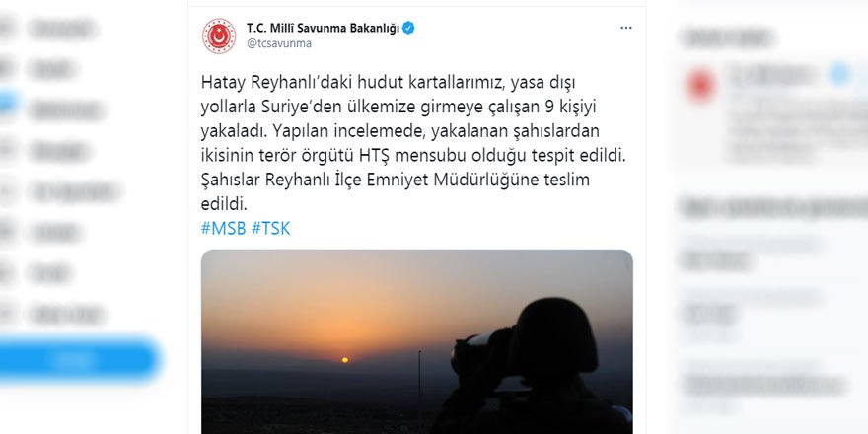868x434 pixels.
Task: Open the #TSK hashtag
Action: coord(270,228)
